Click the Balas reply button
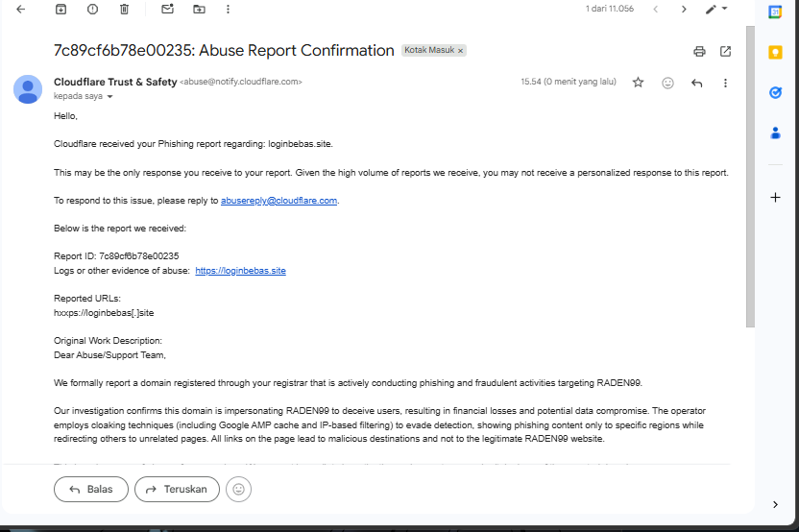This screenshot has height=532, width=799. (x=91, y=489)
